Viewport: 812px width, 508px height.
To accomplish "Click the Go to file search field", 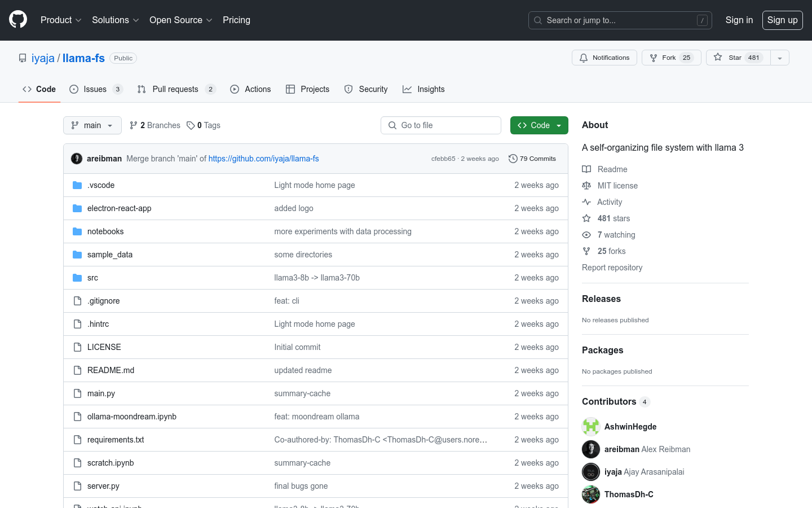I will pos(441,125).
